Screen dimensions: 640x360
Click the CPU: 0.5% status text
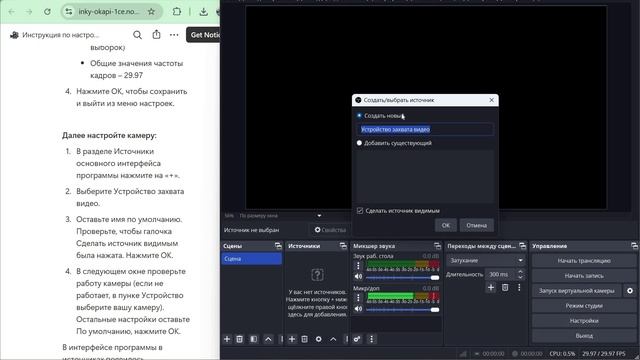[x=562, y=353]
